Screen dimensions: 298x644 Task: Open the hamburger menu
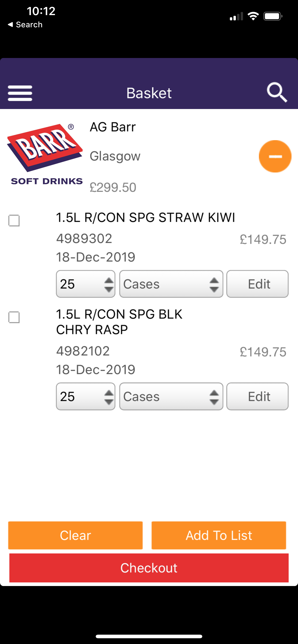click(20, 93)
